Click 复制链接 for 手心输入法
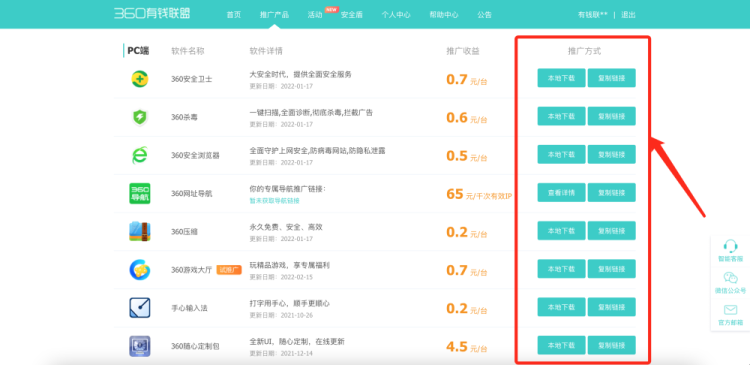This screenshot has width=750, height=365. click(x=611, y=307)
